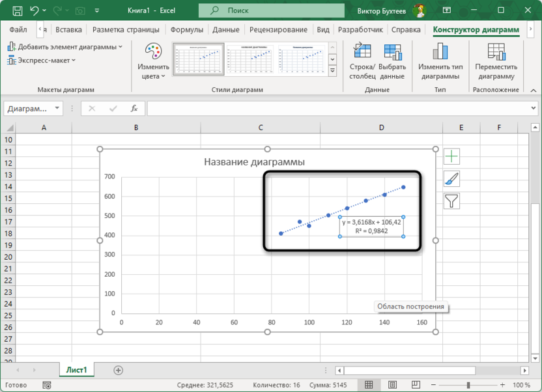Viewport: 542px width, 392px height.
Task: Add a new sheet with plus button
Action: point(118,370)
